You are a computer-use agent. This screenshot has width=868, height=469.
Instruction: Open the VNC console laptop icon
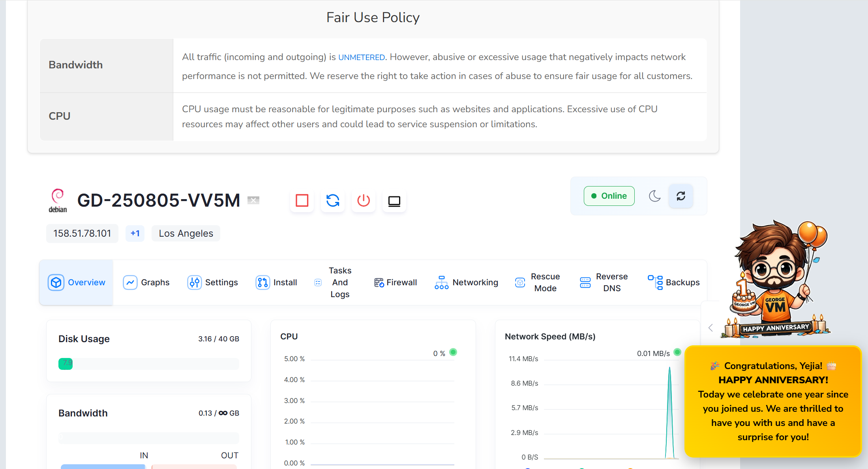394,201
